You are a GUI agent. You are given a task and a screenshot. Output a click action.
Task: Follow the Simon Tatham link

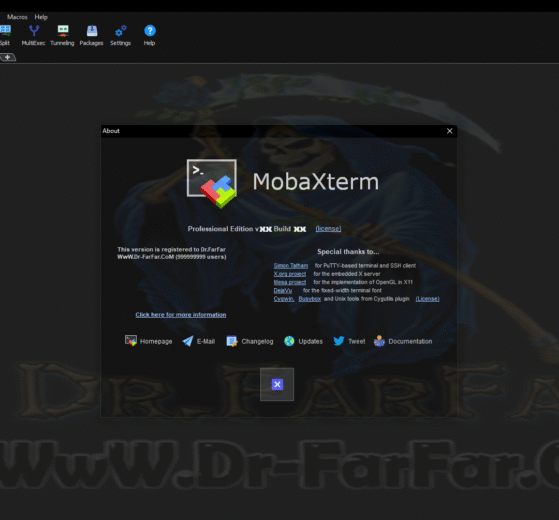(x=291, y=266)
